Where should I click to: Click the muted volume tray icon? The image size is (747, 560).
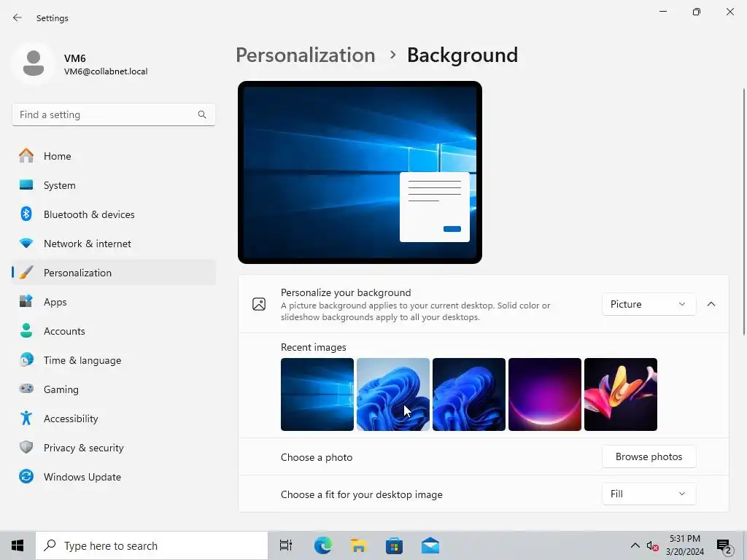[653, 546]
